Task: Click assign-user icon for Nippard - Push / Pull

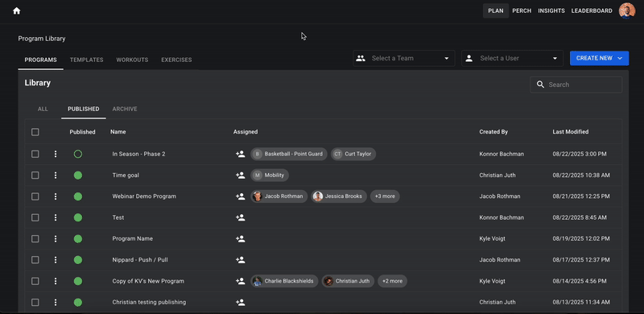Action: (240, 260)
